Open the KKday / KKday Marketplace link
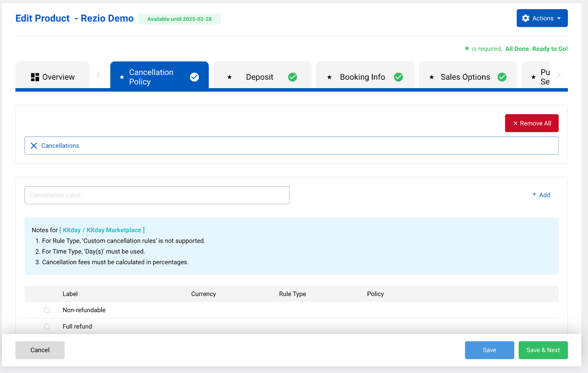 102,230
